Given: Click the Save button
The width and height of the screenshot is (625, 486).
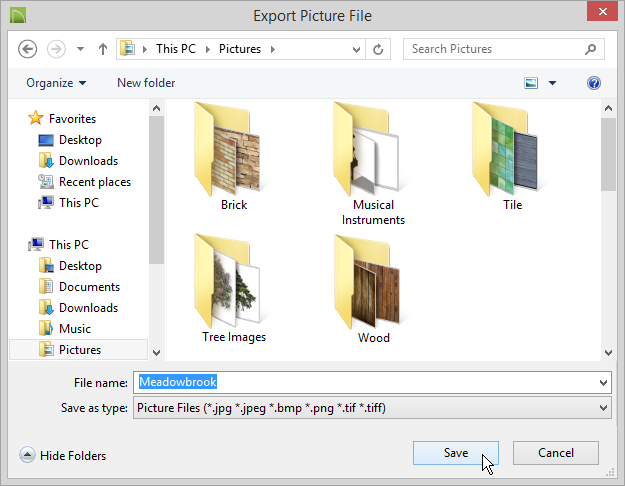Looking at the screenshot, I should [x=456, y=453].
